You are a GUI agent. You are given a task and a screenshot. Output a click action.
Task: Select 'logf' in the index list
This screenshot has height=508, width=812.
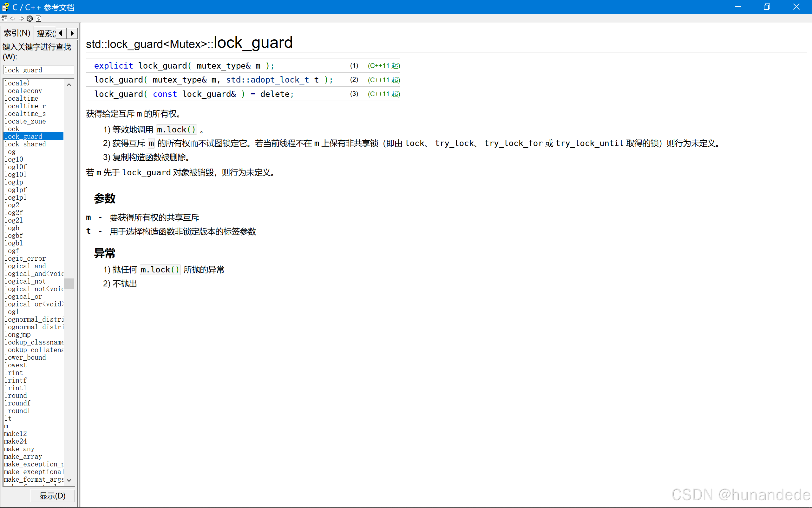12,251
